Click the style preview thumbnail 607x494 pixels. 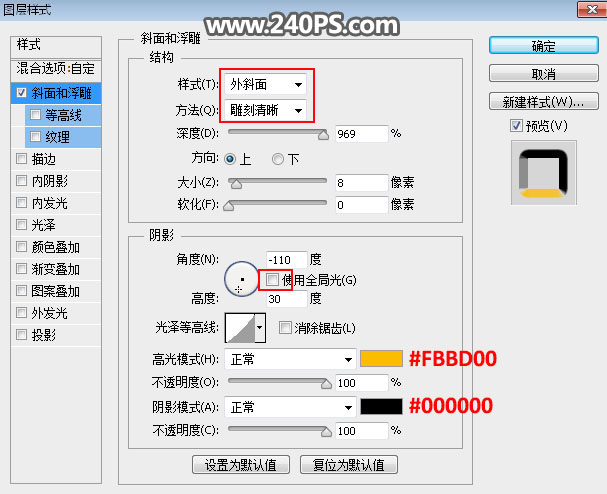544,173
